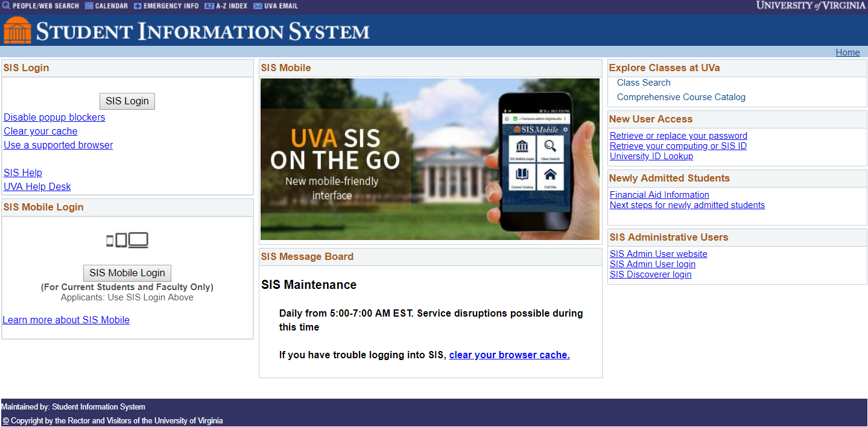Click the A-Z Index icon
The image size is (868, 427).
point(209,6)
